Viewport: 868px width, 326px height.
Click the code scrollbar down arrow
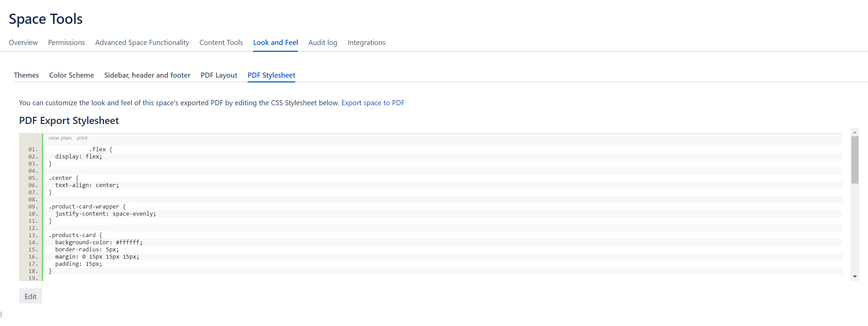tap(855, 277)
